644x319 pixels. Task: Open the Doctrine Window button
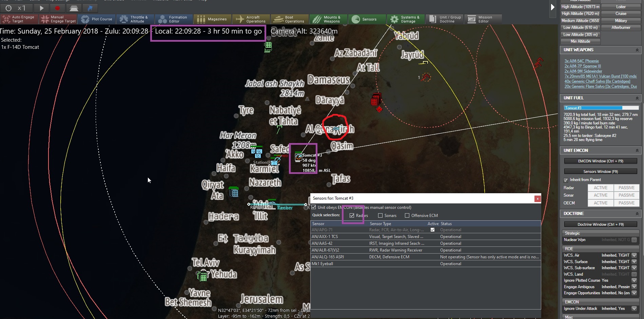click(601, 224)
